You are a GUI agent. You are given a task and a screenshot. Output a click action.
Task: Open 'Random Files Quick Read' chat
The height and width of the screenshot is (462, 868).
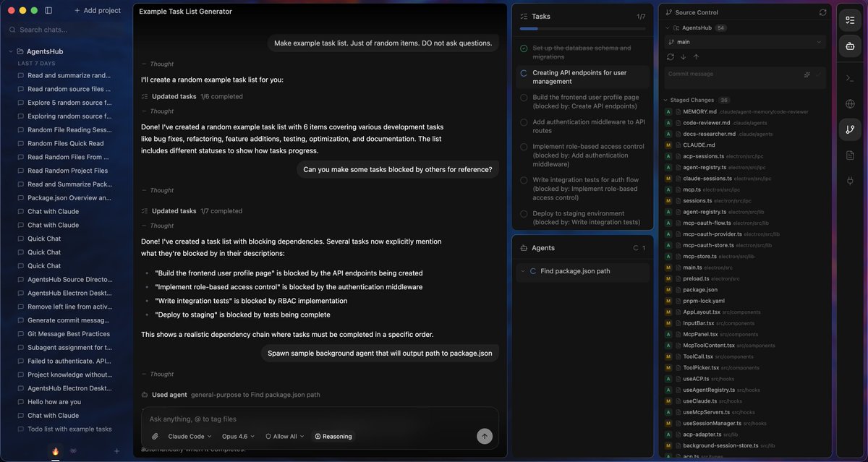coord(65,143)
